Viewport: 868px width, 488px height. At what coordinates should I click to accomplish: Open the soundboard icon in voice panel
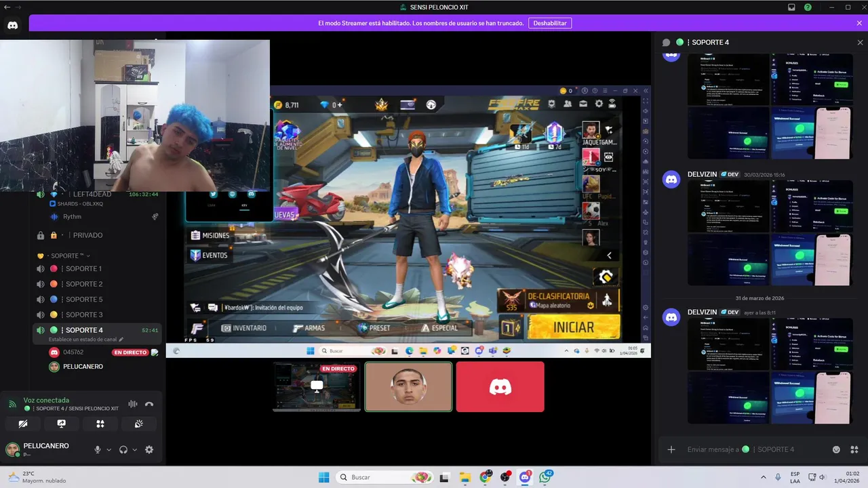pyautogui.click(x=139, y=424)
